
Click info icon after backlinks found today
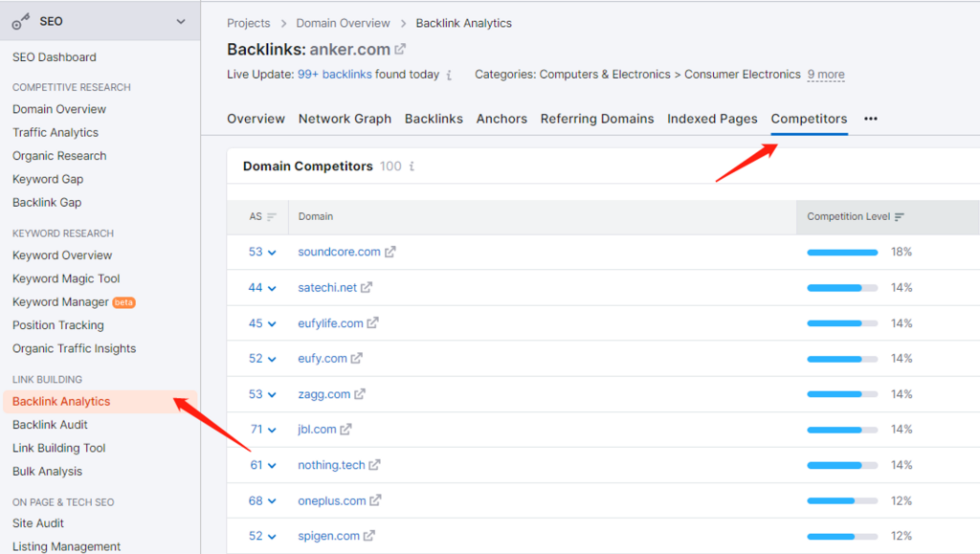tap(449, 75)
